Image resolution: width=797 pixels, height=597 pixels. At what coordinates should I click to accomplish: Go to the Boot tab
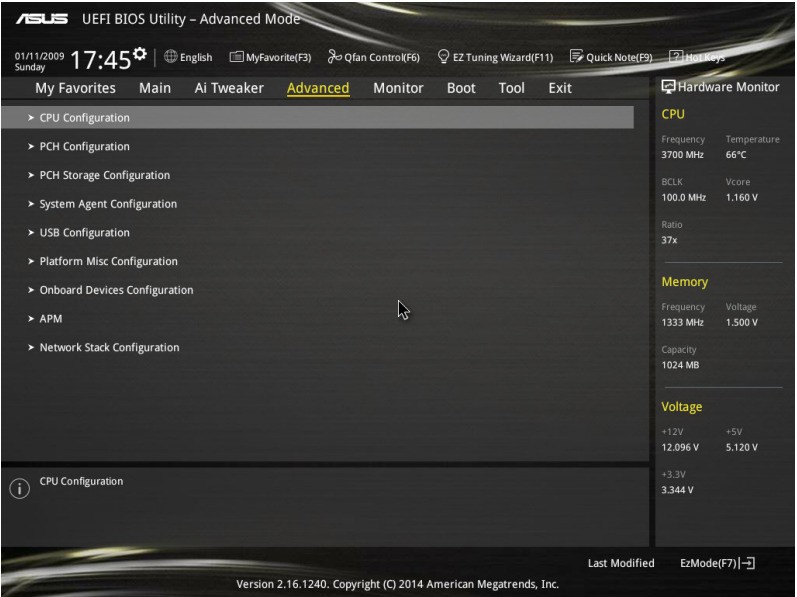tap(461, 88)
